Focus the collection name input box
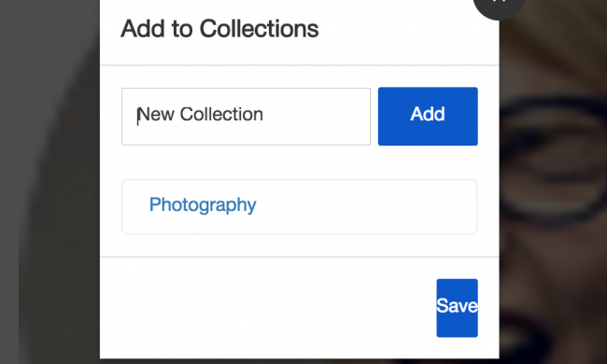 tap(246, 117)
